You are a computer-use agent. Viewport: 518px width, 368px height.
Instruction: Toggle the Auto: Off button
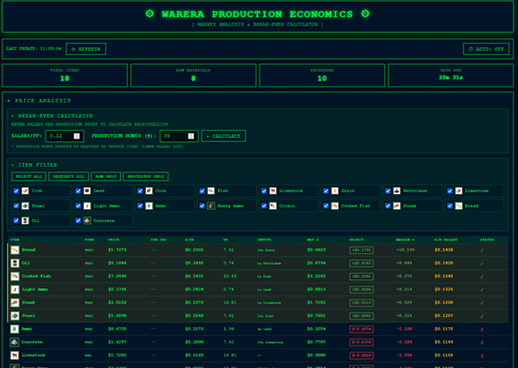click(486, 49)
